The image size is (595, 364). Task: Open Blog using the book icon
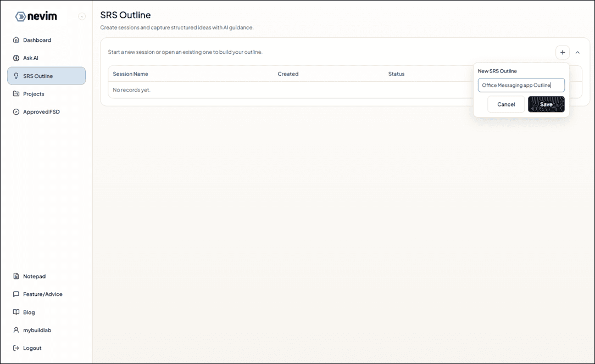[x=15, y=312]
